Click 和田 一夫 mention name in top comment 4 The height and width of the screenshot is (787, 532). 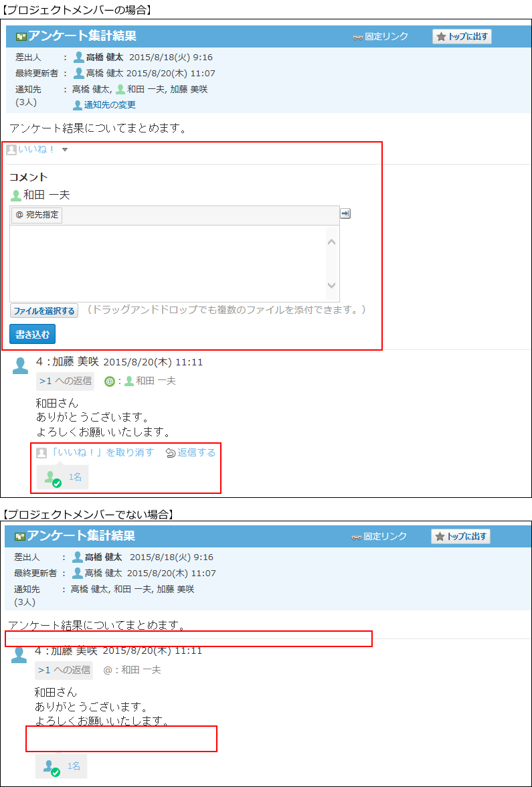[156, 381]
